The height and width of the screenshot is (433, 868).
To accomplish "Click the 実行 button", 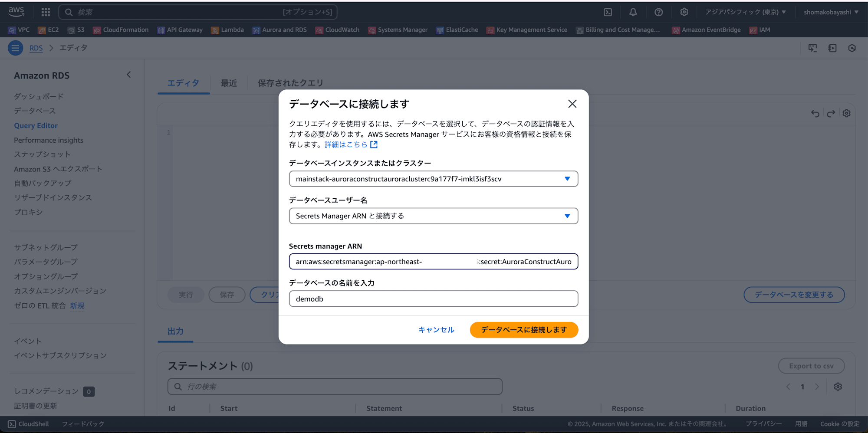I will pyautogui.click(x=186, y=295).
